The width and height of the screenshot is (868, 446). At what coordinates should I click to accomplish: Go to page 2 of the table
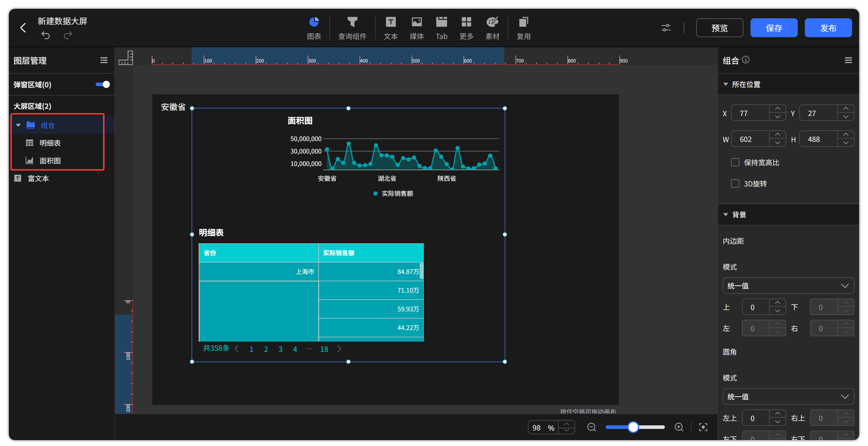pyautogui.click(x=266, y=349)
